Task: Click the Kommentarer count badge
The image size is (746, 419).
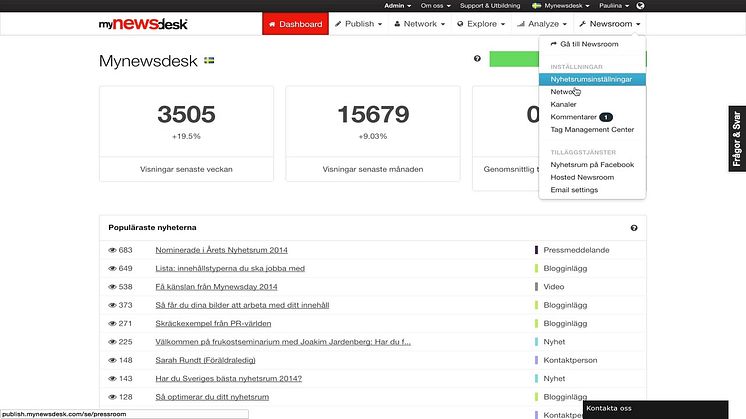Action: point(606,117)
